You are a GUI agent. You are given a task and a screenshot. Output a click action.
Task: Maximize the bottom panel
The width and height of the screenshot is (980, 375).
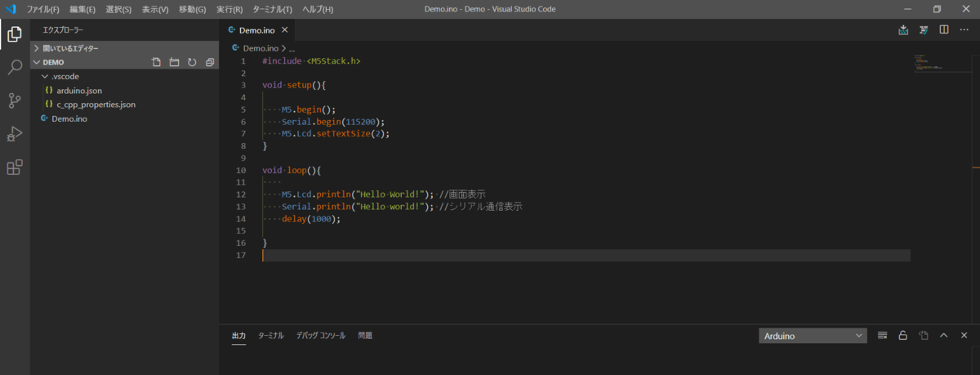[943, 335]
